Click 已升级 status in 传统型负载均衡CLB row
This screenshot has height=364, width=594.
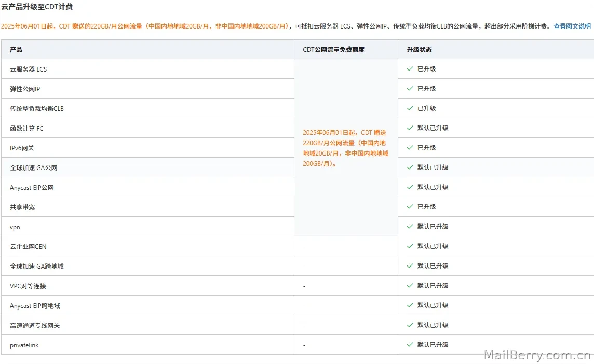coord(427,108)
